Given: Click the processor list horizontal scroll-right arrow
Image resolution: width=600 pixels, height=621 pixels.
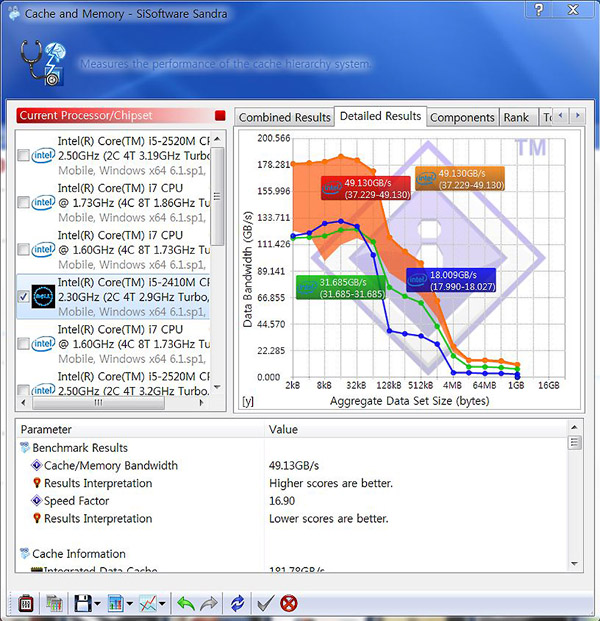Looking at the screenshot, I should click(x=201, y=403).
